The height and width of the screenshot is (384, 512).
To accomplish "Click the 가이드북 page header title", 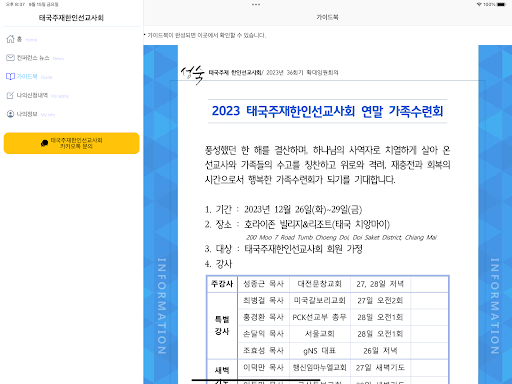I will [327, 17].
